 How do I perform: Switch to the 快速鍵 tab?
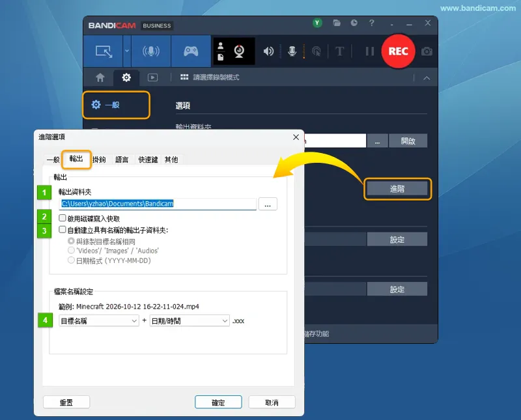click(148, 160)
